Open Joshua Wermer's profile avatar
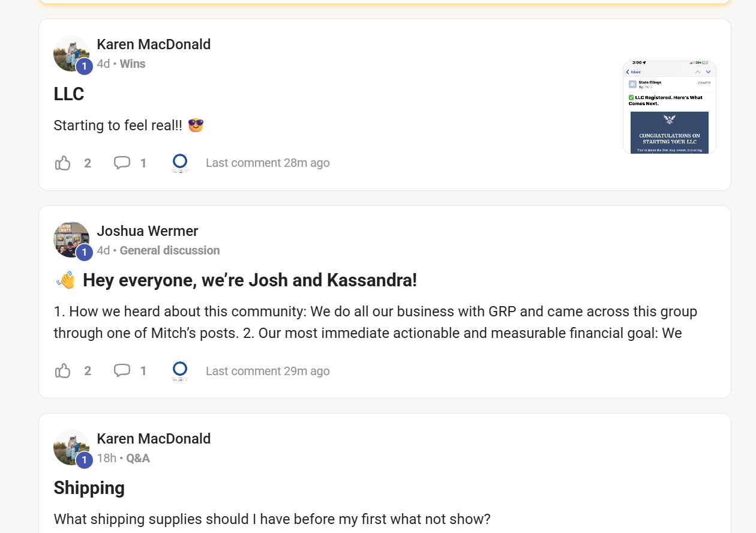756x533 pixels. click(71, 239)
